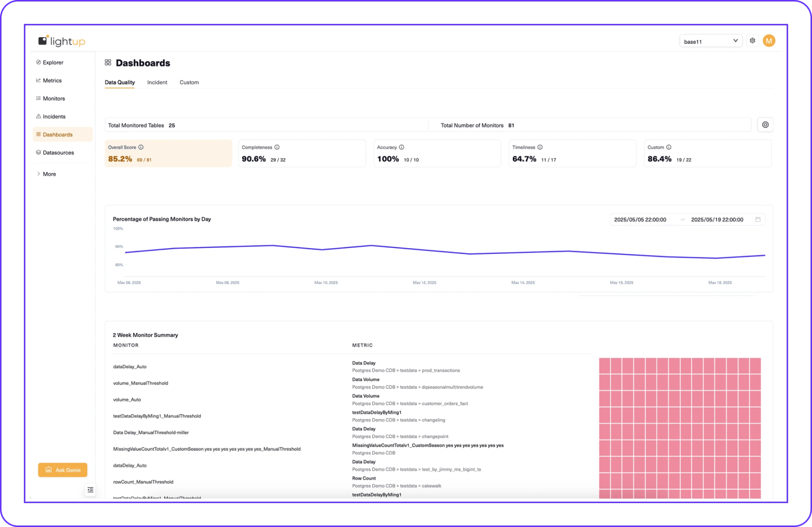Click the Overall Score info icon
Screen dimensions: 812x527
point(141,147)
